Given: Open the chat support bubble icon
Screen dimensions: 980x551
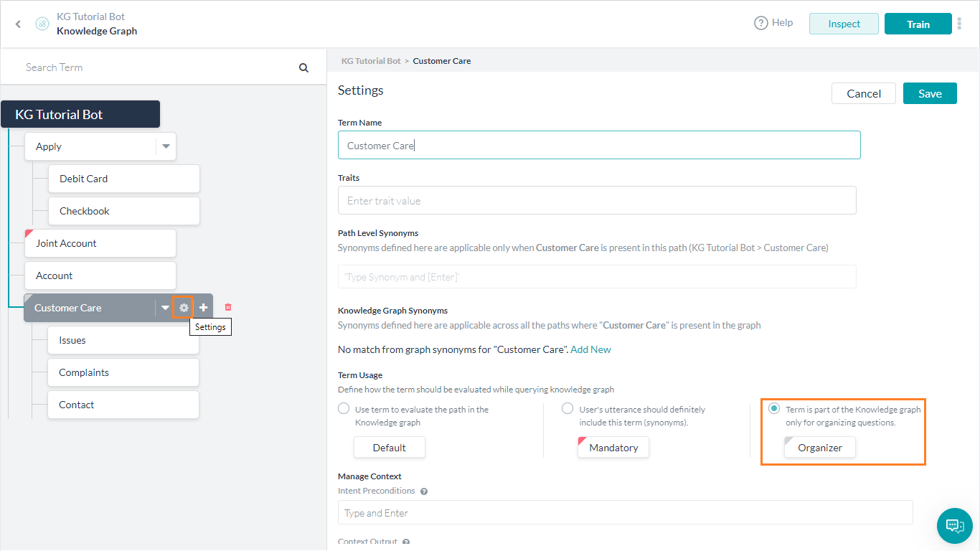Looking at the screenshot, I should (954, 526).
